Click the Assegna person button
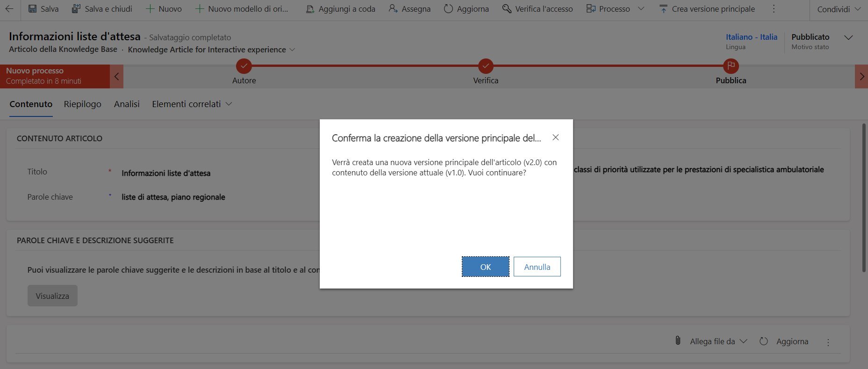868x369 pixels. click(409, 9)
